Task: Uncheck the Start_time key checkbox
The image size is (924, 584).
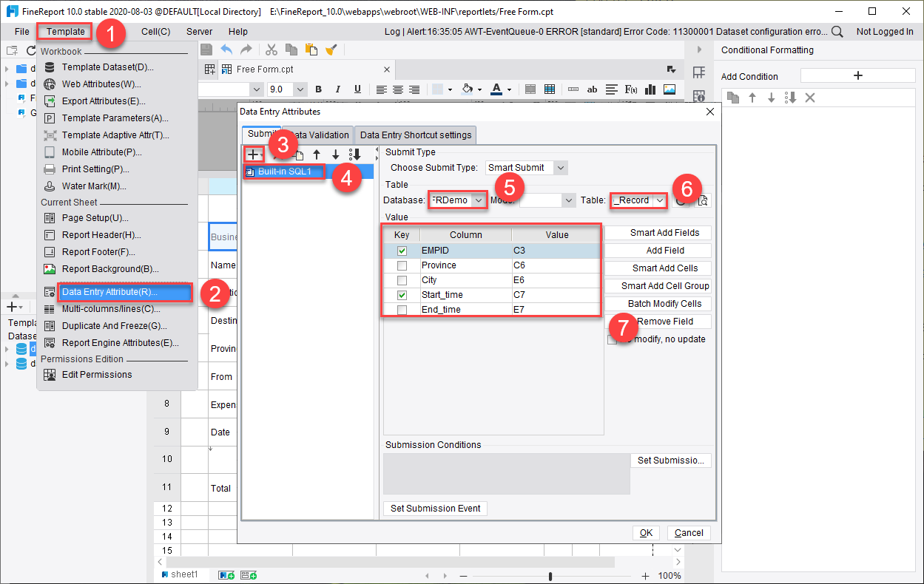Action: click(402, 295)
